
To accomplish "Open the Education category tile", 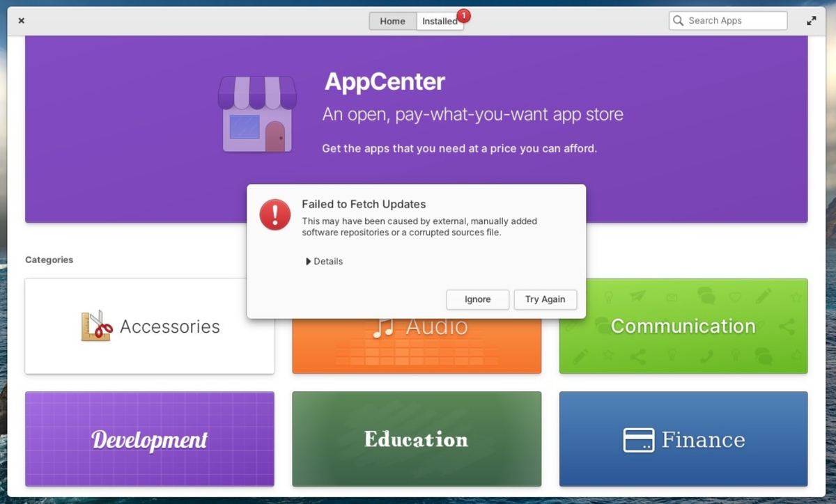I will [417, 439].
